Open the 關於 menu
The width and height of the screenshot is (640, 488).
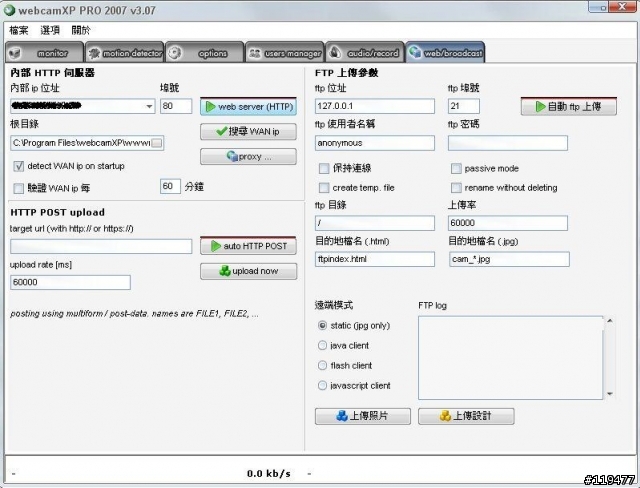[81, 30]
